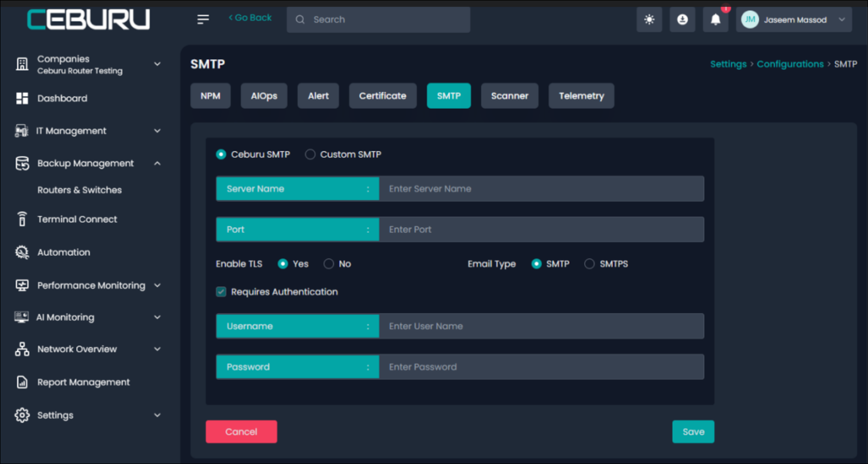This screenshot has width=868, height=464.
Task: Expand the Network Overview chevron
Action: 157,349
